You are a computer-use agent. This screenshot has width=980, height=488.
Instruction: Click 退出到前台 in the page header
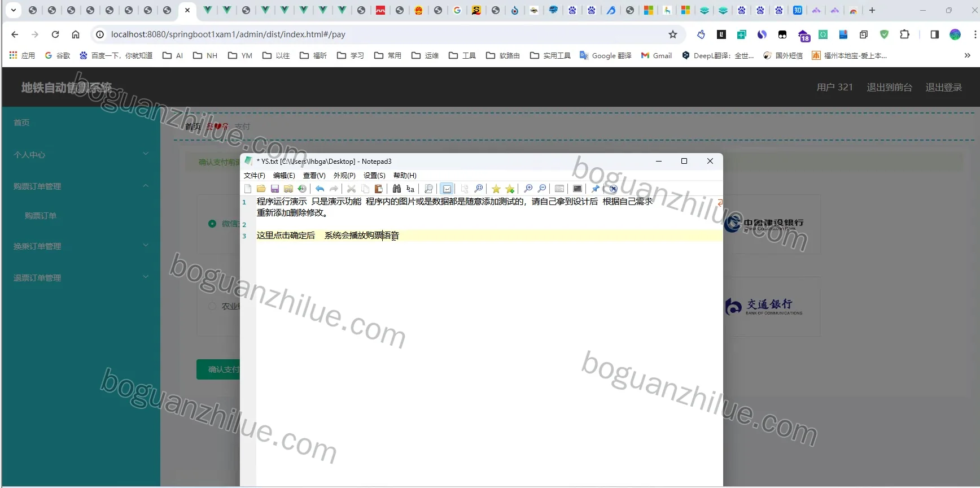pos(889,87)
